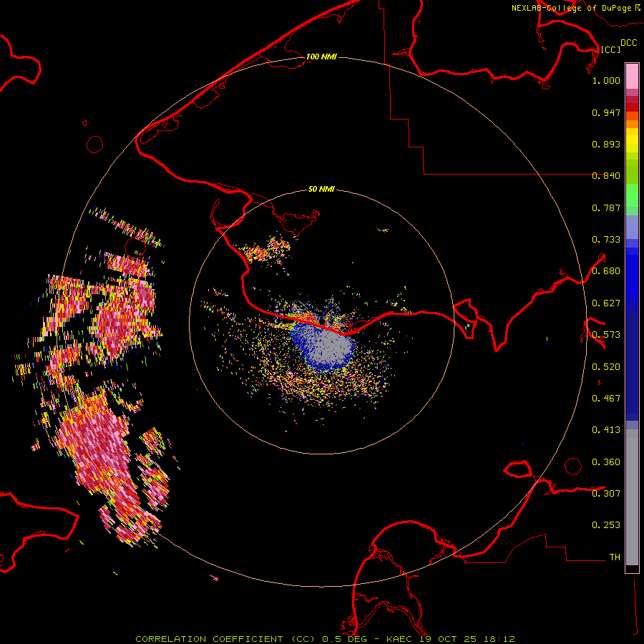
Task: Pick the bright green swatch on color bar
Action: (x=632, y=195)
